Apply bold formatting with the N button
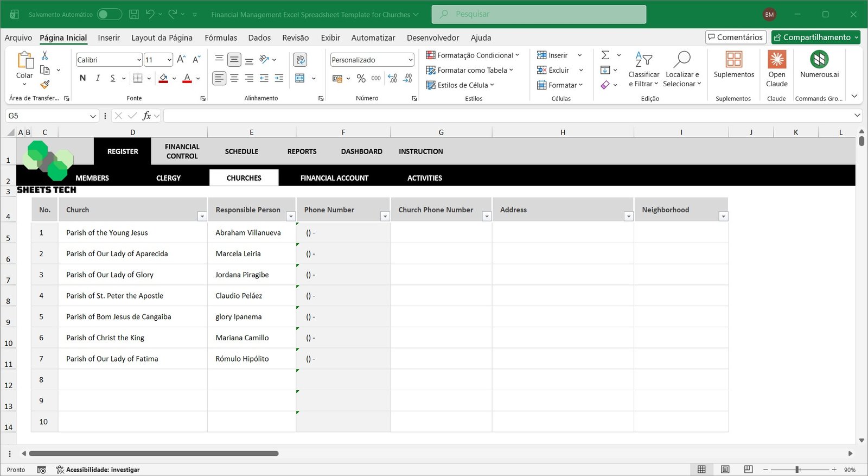868x476 pixels. coord(82,78)
